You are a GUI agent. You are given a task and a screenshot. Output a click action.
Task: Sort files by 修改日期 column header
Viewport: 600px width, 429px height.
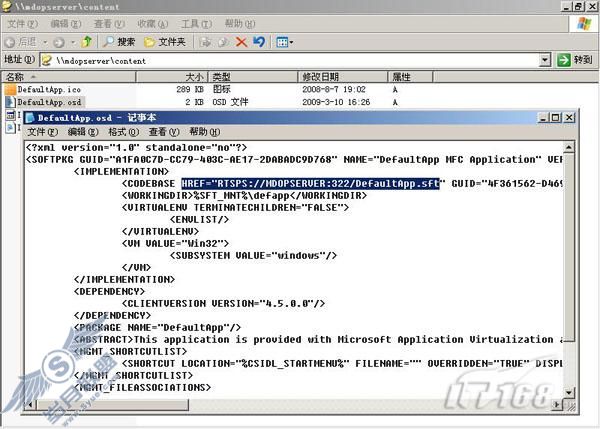tap(343, 77)
